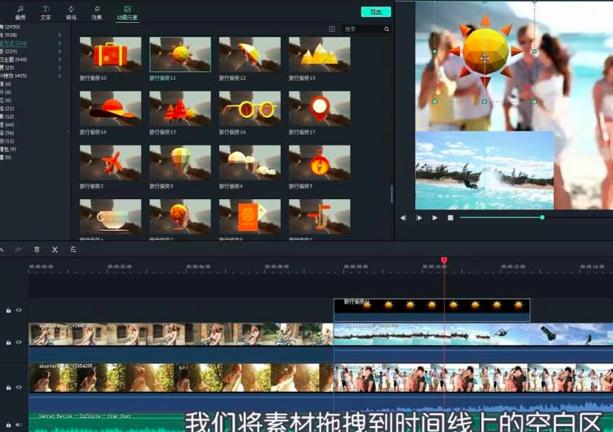The width and height of the screenshot is (613, 432).
Task: Select the scissors split tool in timeline toolbar
Action: 55,249
